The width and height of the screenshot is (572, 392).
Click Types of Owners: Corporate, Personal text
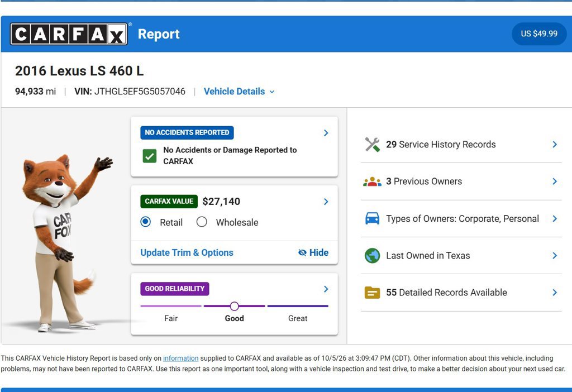coord(462,218)
